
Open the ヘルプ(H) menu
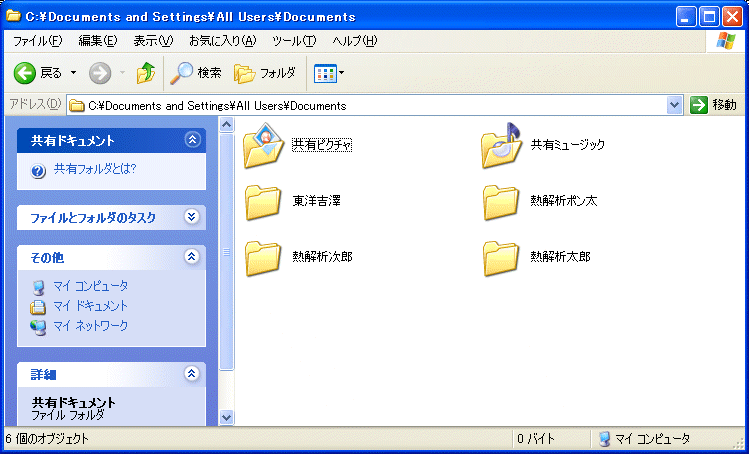click(x=354, y=41)
